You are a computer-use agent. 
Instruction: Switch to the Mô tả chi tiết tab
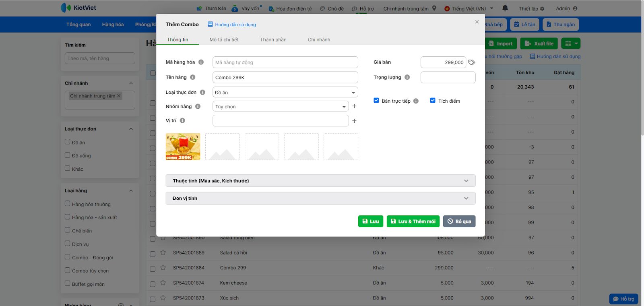(224, 39)
